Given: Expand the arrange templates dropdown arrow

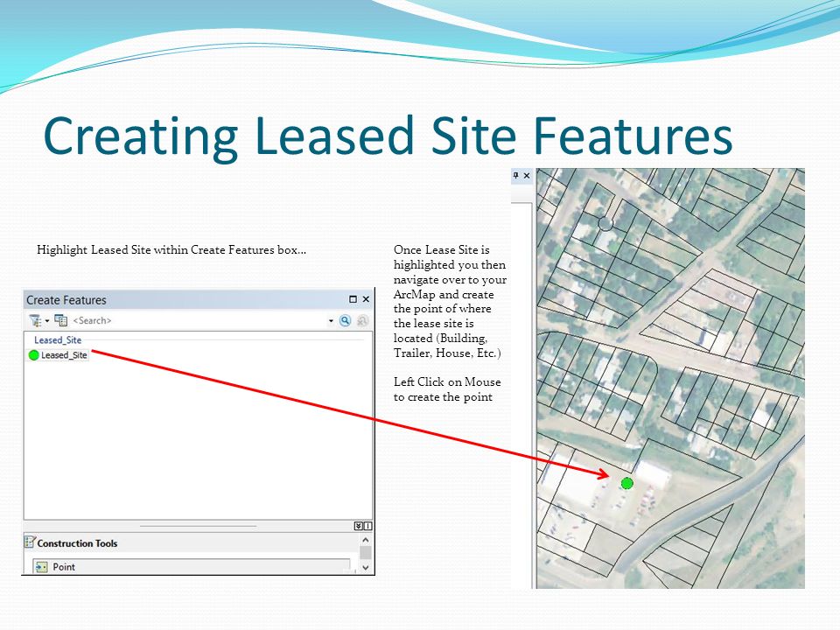Looking at the screenshot, I should point(47,321).
